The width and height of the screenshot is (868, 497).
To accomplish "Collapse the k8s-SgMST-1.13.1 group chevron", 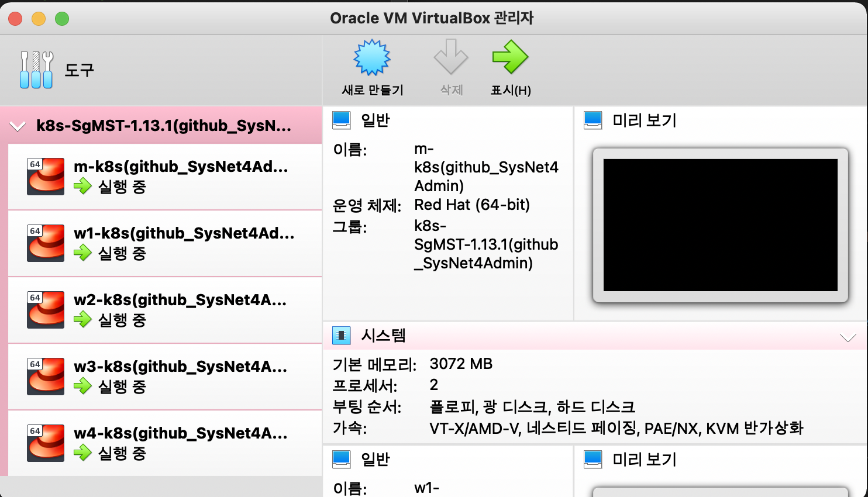I will pos(18,126).
